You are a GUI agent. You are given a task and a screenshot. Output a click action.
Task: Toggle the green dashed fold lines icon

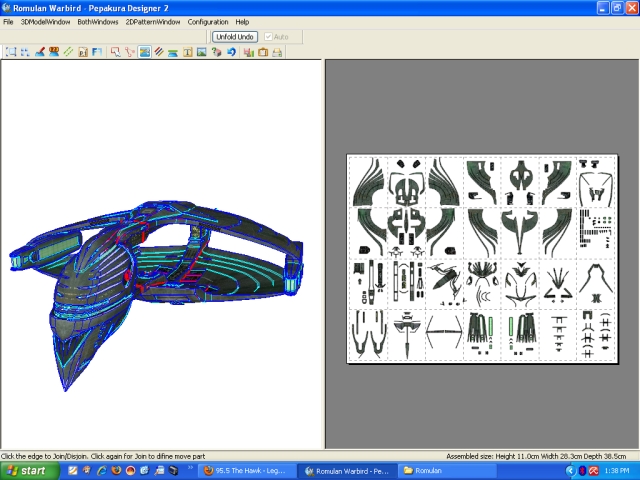click(68, 52)
